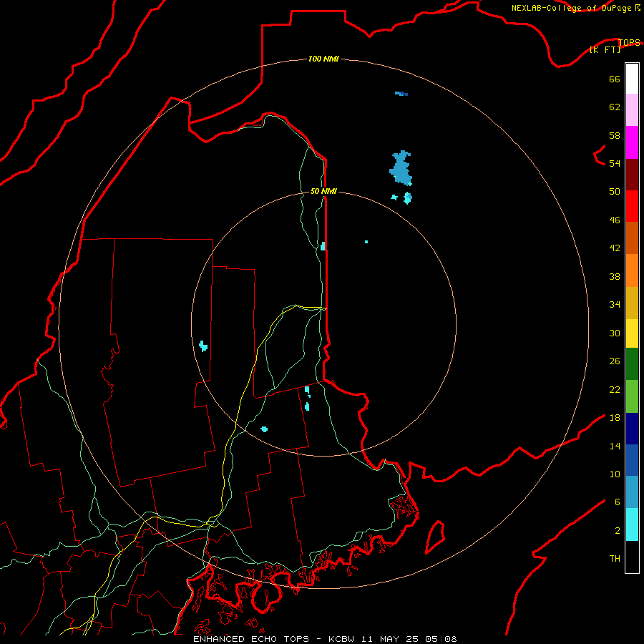This screenshot has height=644, width=644.
Task: Click the '100 NMI' range ring label
Action: point(323,59)
